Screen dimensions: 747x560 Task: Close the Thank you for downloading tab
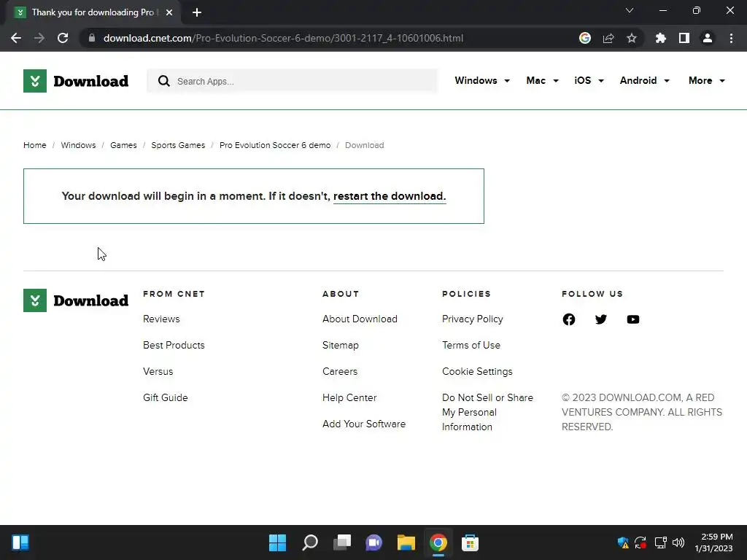[169, 12]
